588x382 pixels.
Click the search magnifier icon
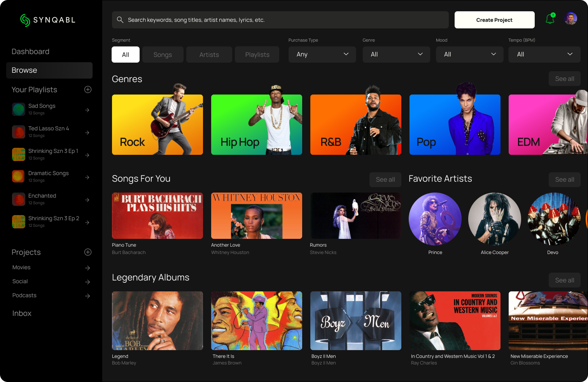[120, 20]
